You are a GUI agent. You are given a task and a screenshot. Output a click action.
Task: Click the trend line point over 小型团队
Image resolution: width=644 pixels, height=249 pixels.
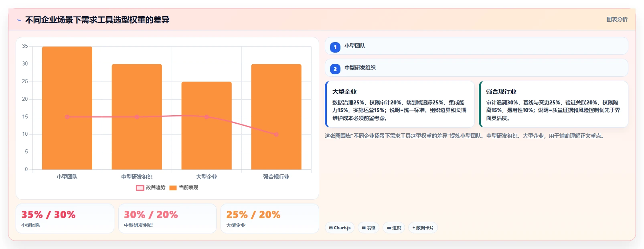tap(67, 117)
